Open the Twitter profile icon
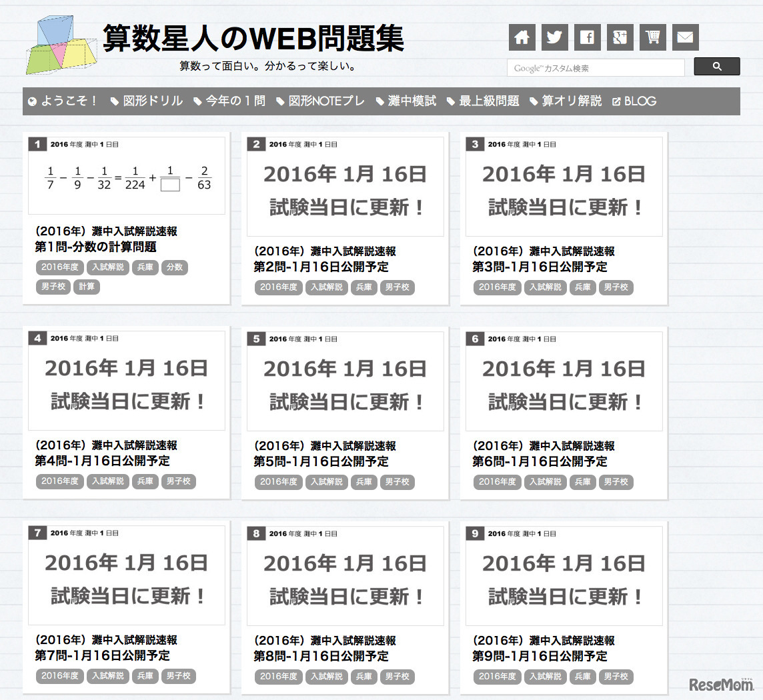Image resolution: width=763 pixels, height=700 pixels. click(x=555, y=37)
